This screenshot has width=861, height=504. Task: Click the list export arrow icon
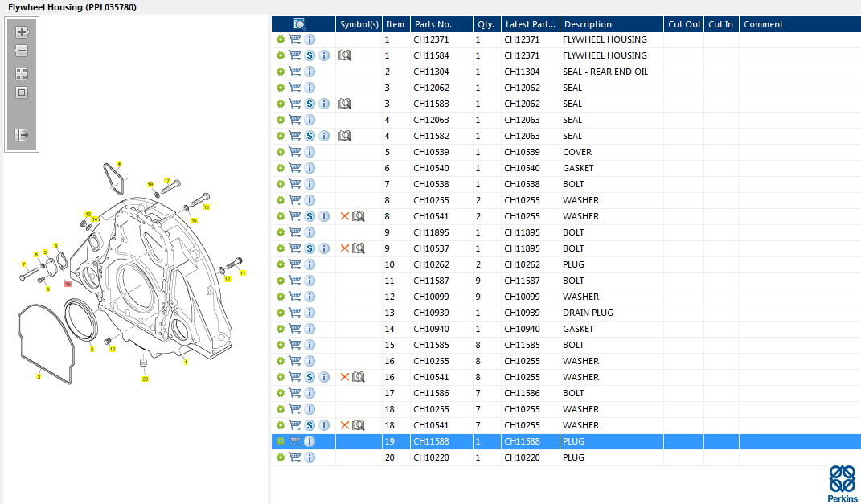pyautogui.click(x=22, y=135)
